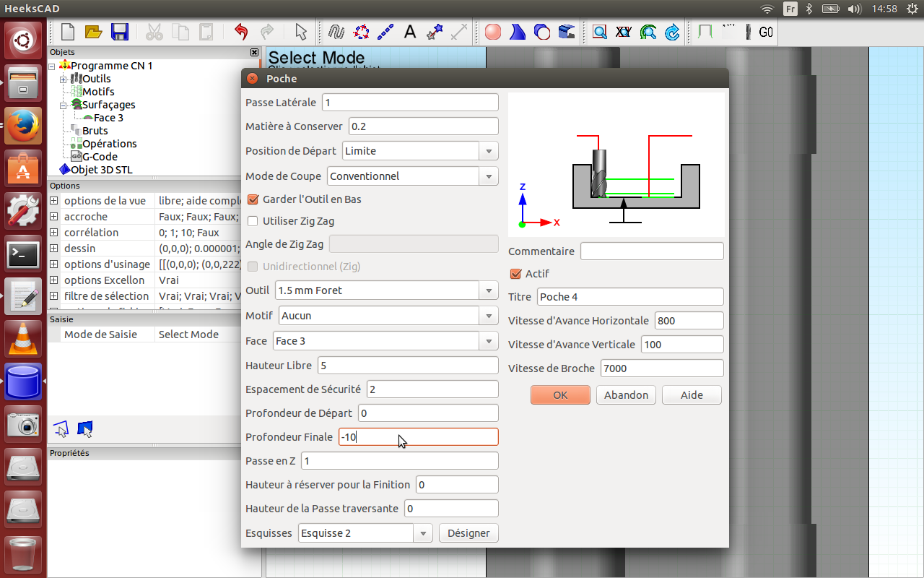
Task: Uncheck the 'Actif' checkbox
Action: pos(515,274)
